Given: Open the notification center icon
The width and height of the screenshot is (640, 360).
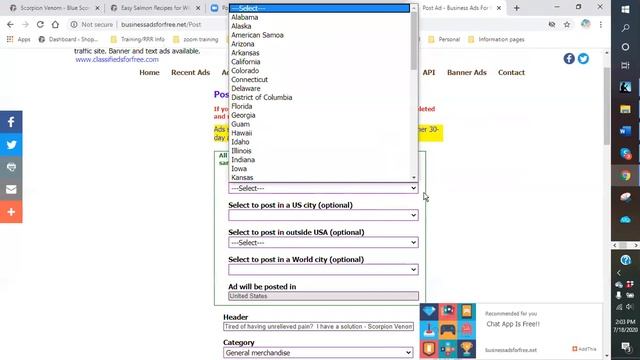Looking at the screenshot, I should [x=625, y=347].
